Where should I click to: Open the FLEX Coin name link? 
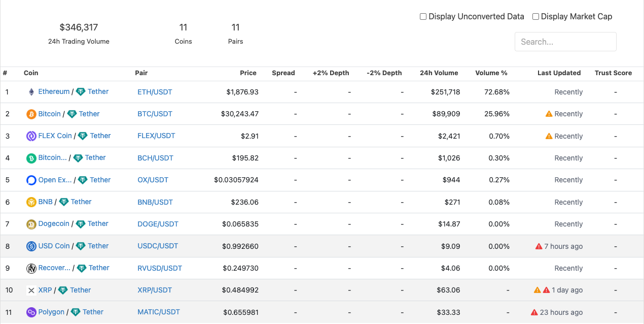click(55, 136)
